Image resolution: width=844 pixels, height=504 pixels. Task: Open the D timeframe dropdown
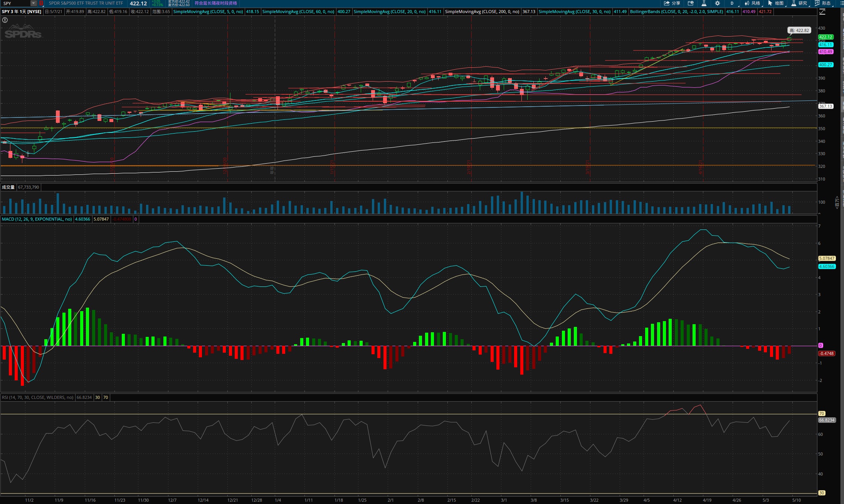click(x=732, y=3)
